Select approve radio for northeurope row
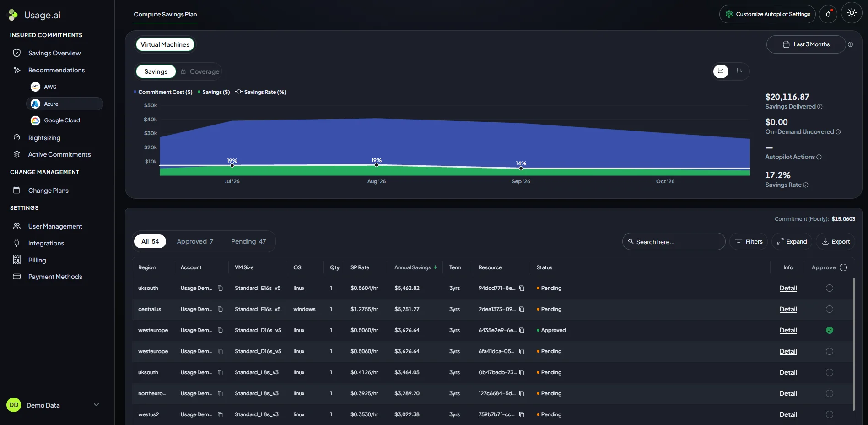This screenshot has height=425, width=868. pyautogui.click(x=830, y=393)
